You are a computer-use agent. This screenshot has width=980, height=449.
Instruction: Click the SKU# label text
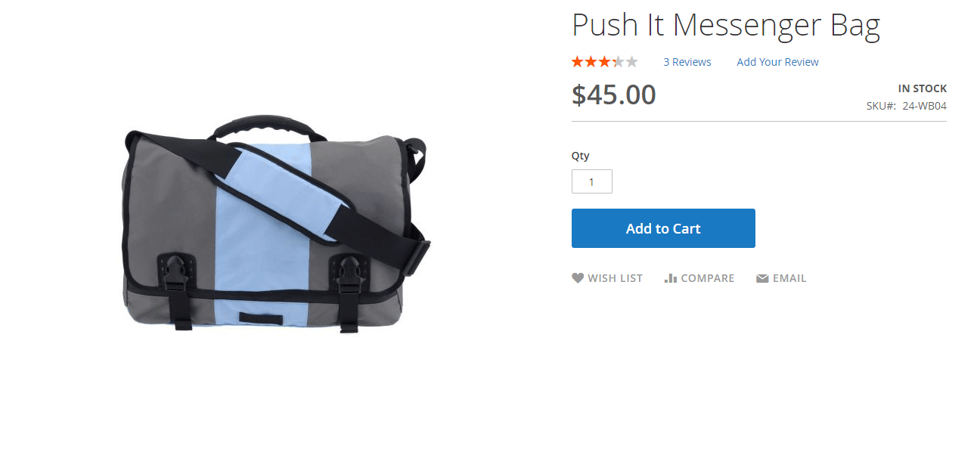point(881,106)
